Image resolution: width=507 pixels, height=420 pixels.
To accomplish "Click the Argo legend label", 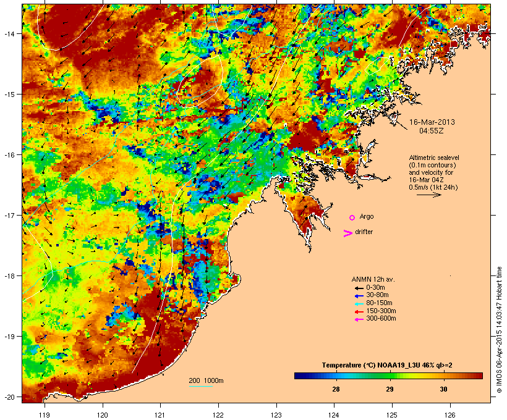I will (367, 216).
